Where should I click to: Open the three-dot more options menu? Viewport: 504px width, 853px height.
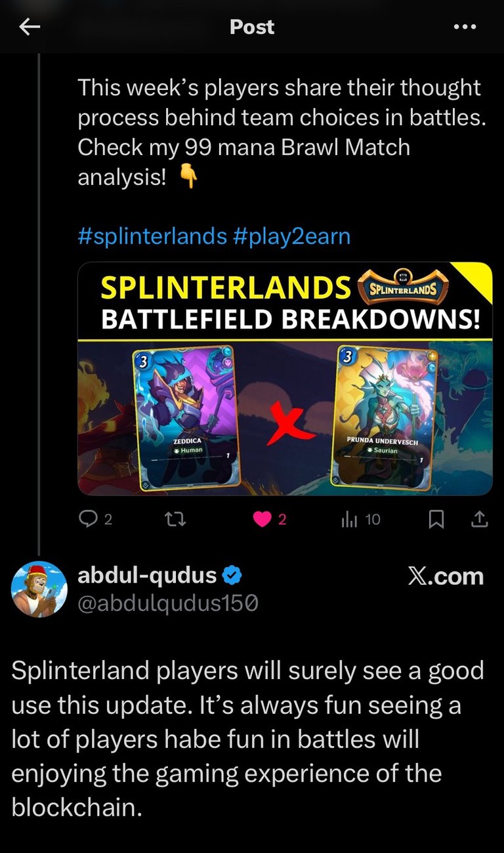click(465, 27)
